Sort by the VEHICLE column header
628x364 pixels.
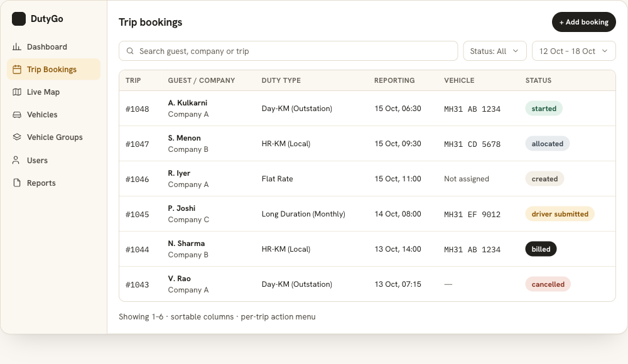click(x=459, y=80)
